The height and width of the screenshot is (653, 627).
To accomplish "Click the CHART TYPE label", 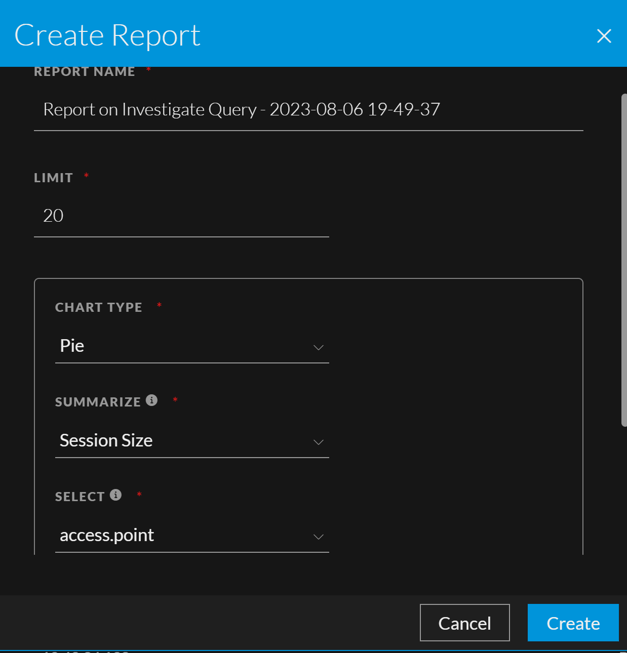I will pyautogui.click(x=99, y=307).
